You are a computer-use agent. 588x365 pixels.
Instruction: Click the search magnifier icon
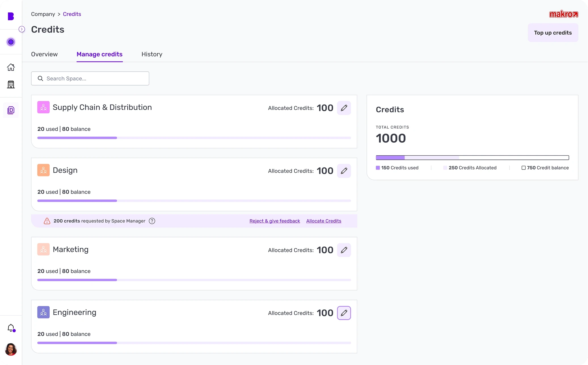point(41,78)
